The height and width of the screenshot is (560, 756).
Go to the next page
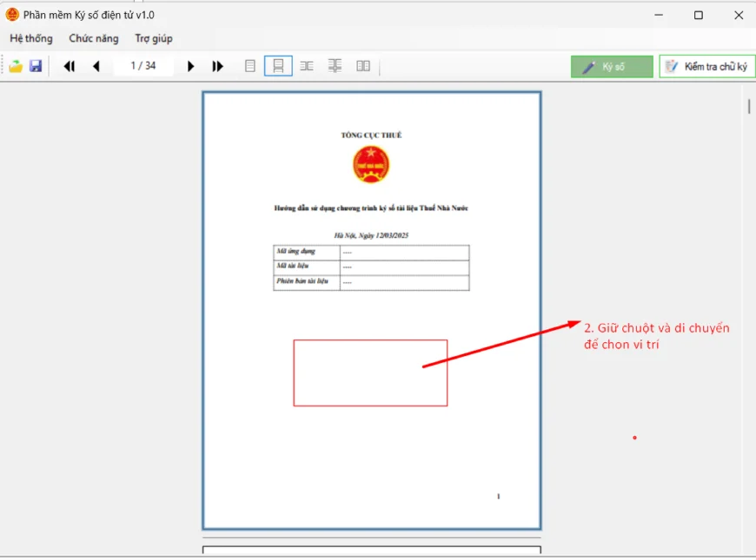click(190, 66)
